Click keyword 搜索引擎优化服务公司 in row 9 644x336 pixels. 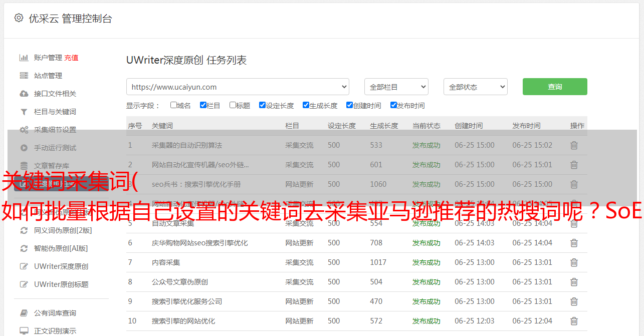click(186, 301)
